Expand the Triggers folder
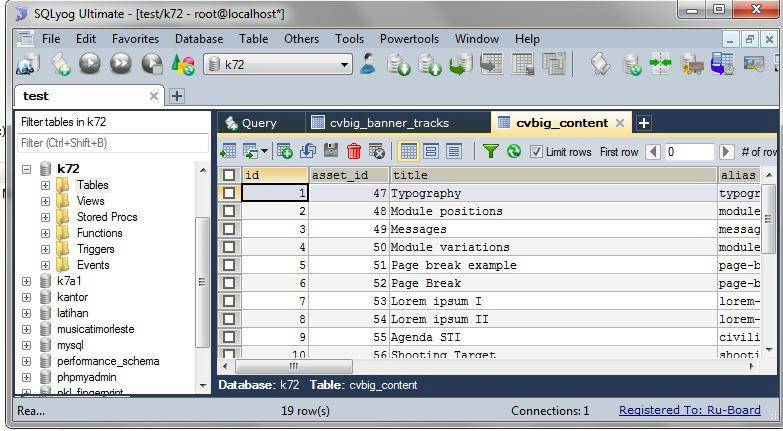783x431 pixels. click(45, 249)
